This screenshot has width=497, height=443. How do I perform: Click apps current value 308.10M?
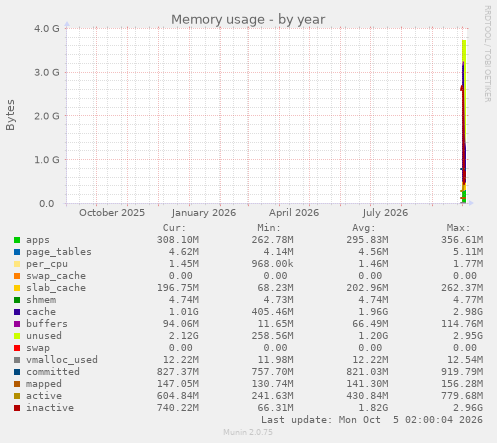tap(178, 240)
